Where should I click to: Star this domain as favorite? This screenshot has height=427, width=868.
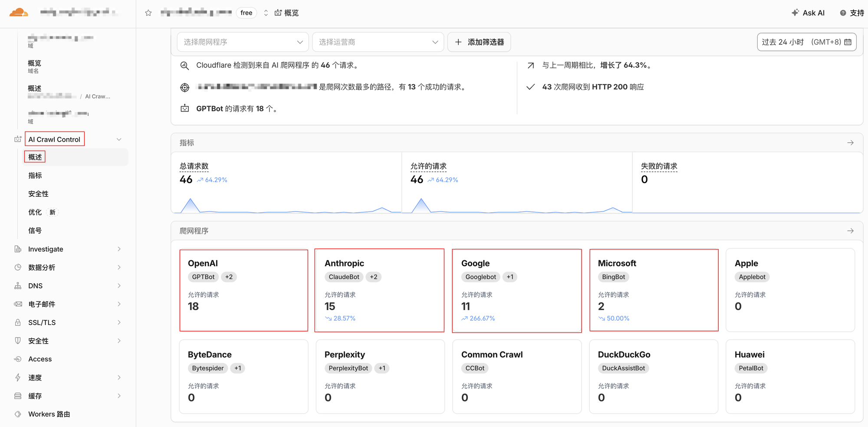pos(148,13)
